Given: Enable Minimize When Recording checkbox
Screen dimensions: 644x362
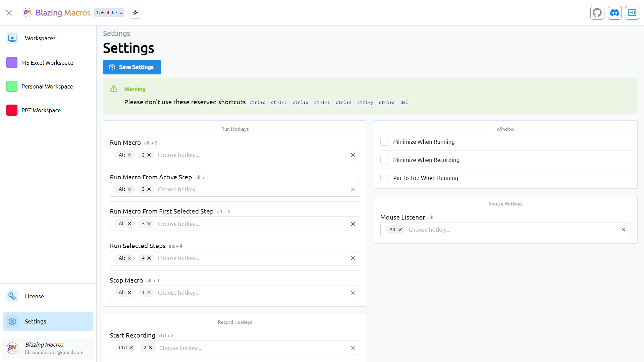Looking at the screenshot, I should point(384,160).
